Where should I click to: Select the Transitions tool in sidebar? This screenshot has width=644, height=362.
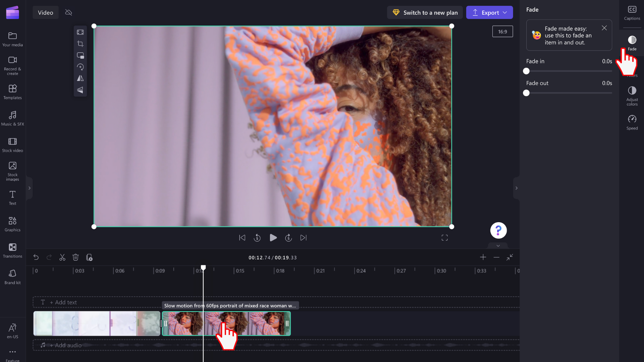[12, 250]
